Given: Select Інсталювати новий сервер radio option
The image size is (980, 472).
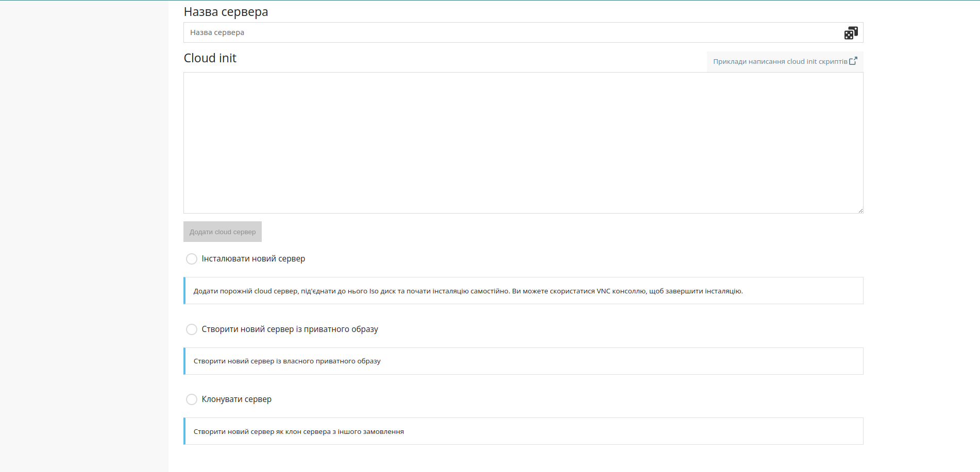Looking at the screenshot, I should pos(192,259).
